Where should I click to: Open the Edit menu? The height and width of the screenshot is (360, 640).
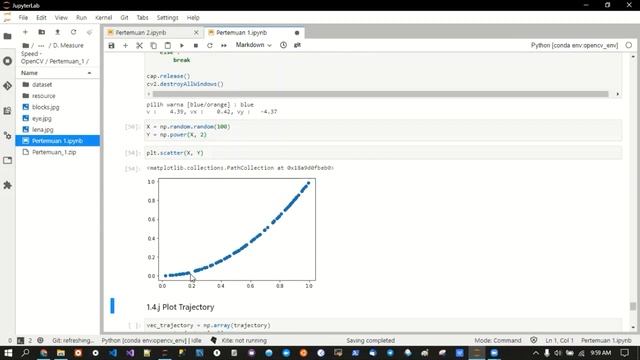pos(41,18)
